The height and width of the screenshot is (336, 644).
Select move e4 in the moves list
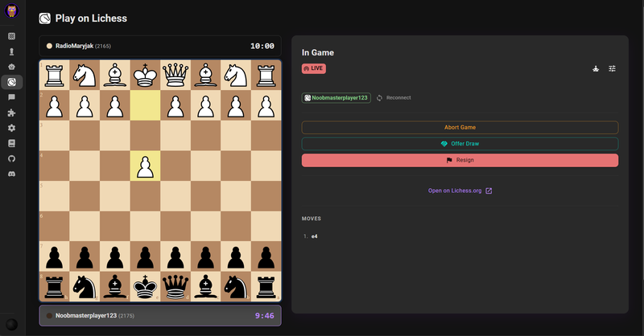314,236
